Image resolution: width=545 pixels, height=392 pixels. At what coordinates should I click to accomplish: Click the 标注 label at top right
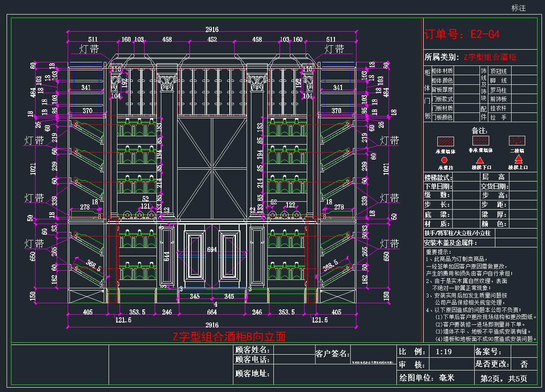(x=518, y=8)
